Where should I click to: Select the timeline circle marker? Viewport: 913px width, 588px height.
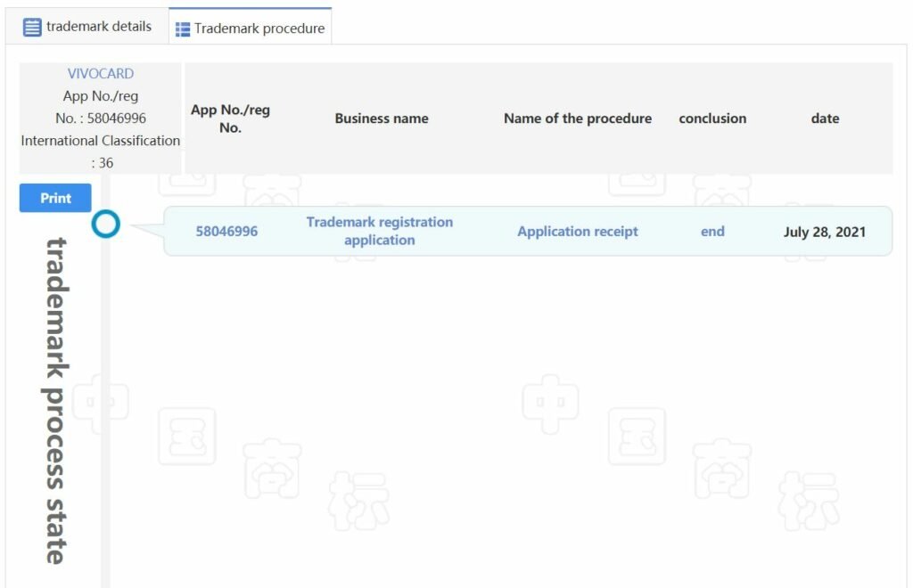coord(106,224)
